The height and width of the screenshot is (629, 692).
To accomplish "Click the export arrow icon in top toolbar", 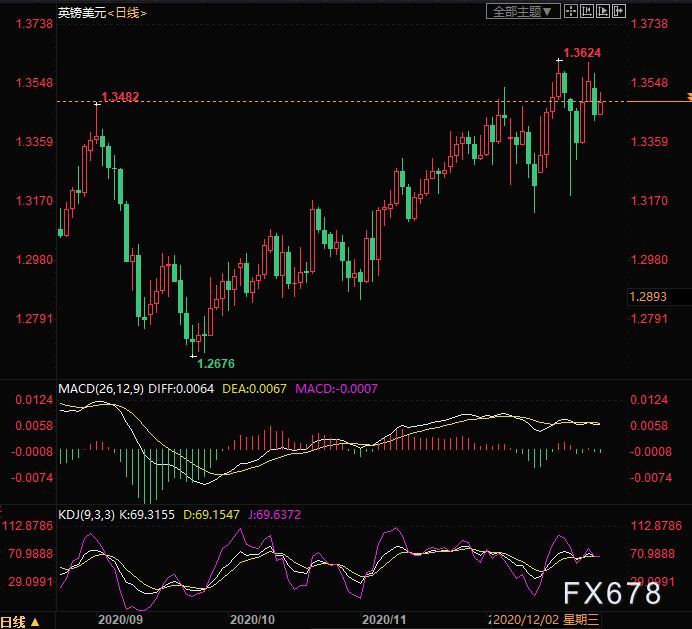I will (619, 11).
